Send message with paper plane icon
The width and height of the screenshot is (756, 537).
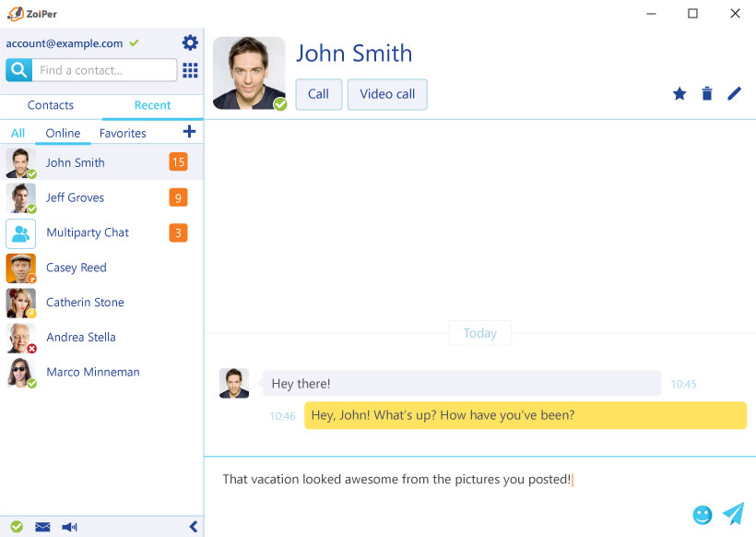(x=733, y=514)
